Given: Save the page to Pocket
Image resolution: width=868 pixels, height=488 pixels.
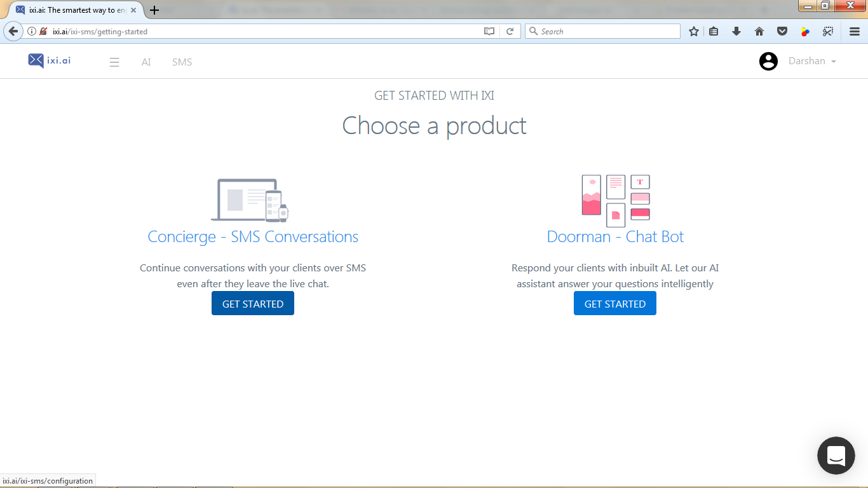Looking at the screenshot, I should [782, 31].
